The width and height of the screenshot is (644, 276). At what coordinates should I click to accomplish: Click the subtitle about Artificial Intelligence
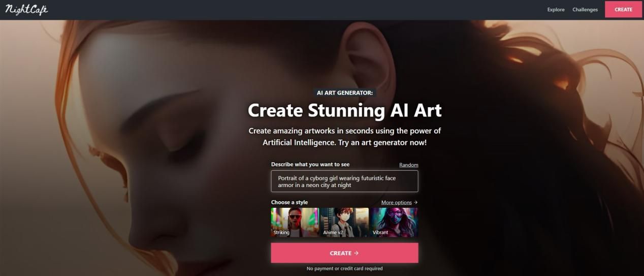click(x=345, y=137)
